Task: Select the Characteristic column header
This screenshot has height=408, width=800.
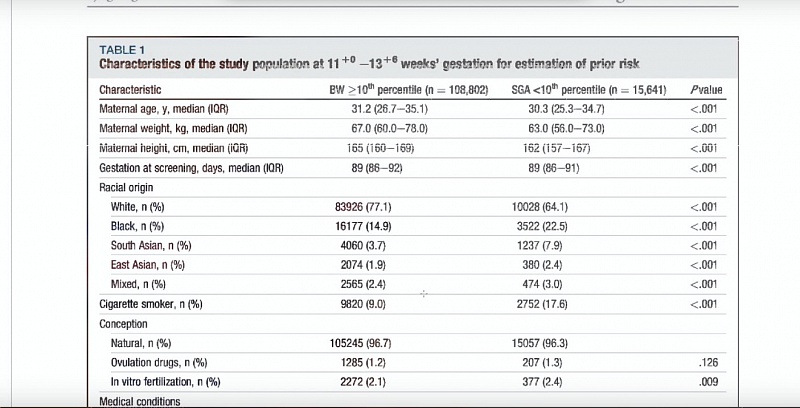Action: click(130, 90)
